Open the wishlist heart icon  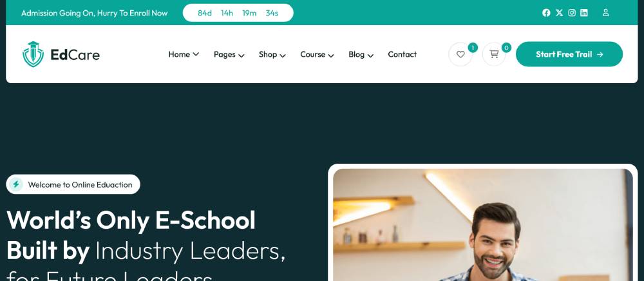(460, 54)
